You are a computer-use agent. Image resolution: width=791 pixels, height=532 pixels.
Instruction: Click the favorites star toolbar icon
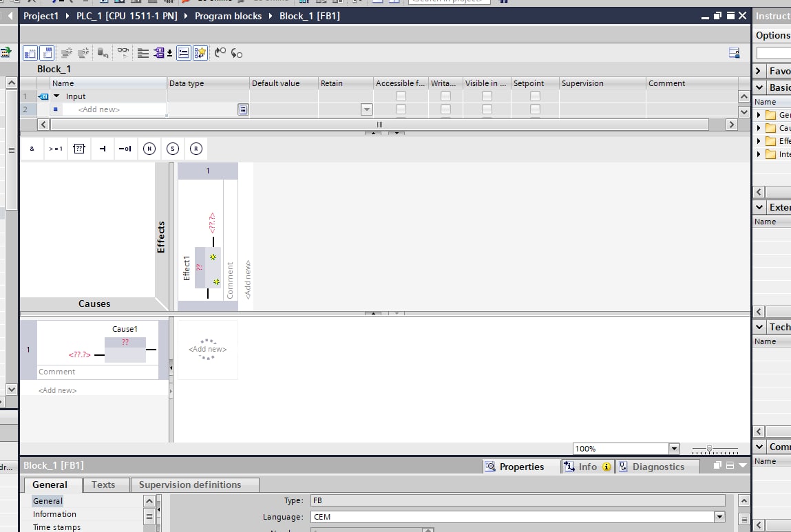pos(200,53)
